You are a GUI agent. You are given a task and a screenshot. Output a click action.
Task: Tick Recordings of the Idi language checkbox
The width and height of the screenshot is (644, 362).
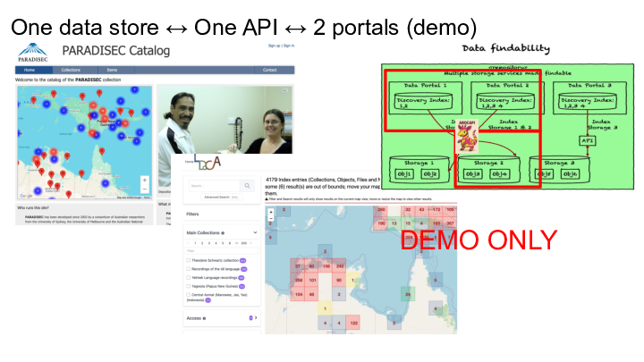189,269
